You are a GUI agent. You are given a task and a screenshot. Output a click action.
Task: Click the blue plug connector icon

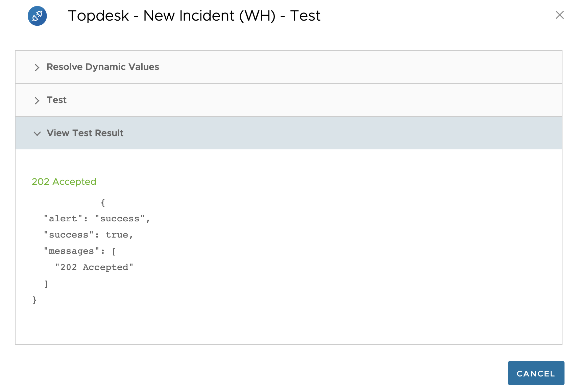[37, 16]
